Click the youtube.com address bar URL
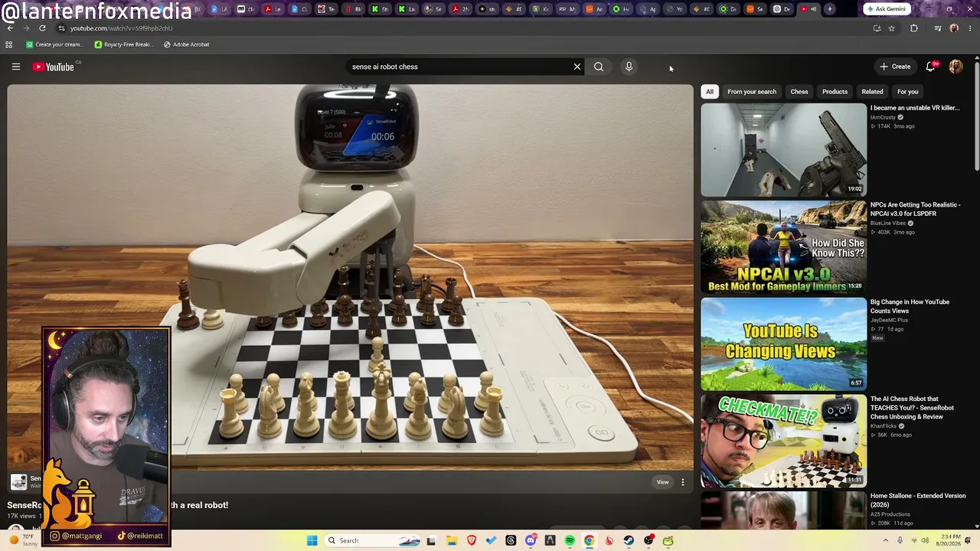The image size is (980, 551). (121, 28)
